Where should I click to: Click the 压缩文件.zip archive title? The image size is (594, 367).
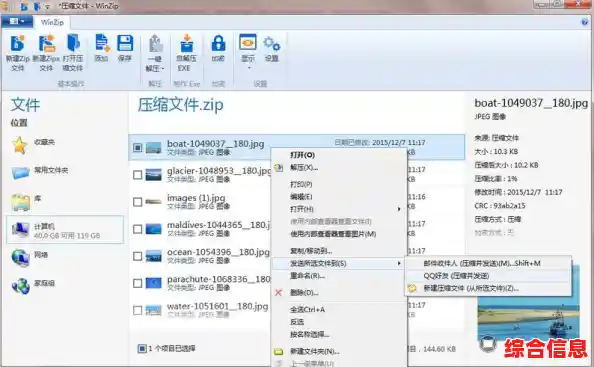point(180,105)
